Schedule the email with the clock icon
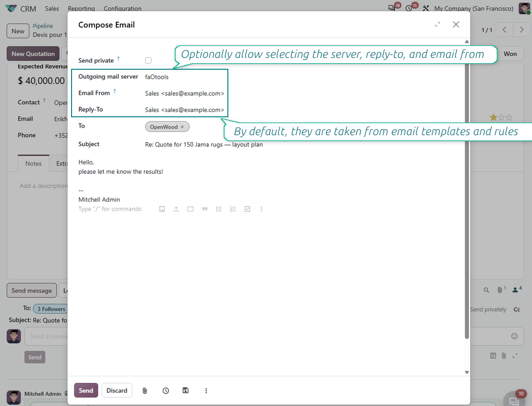 click(x=166, y=391)
